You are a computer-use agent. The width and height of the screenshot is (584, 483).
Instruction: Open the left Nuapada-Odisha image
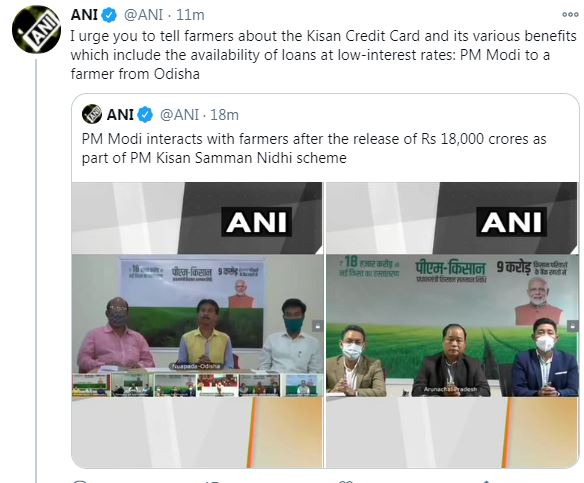coord(197,325)
